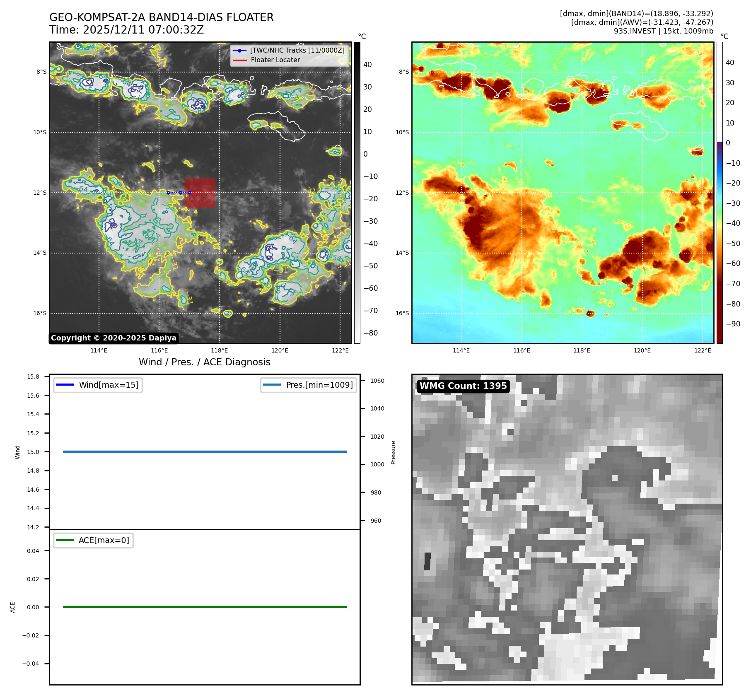Click the red Floater Locater legend line
Image resolution: width=751 pixels, height=700 pixels.
pos(239,60)
